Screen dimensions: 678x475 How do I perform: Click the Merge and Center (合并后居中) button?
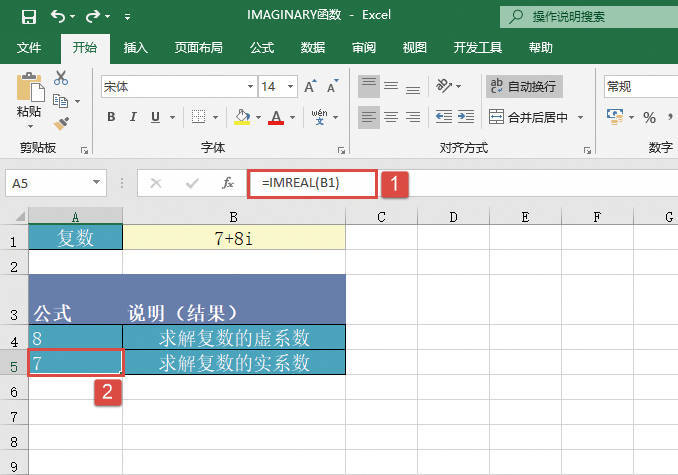528,117
